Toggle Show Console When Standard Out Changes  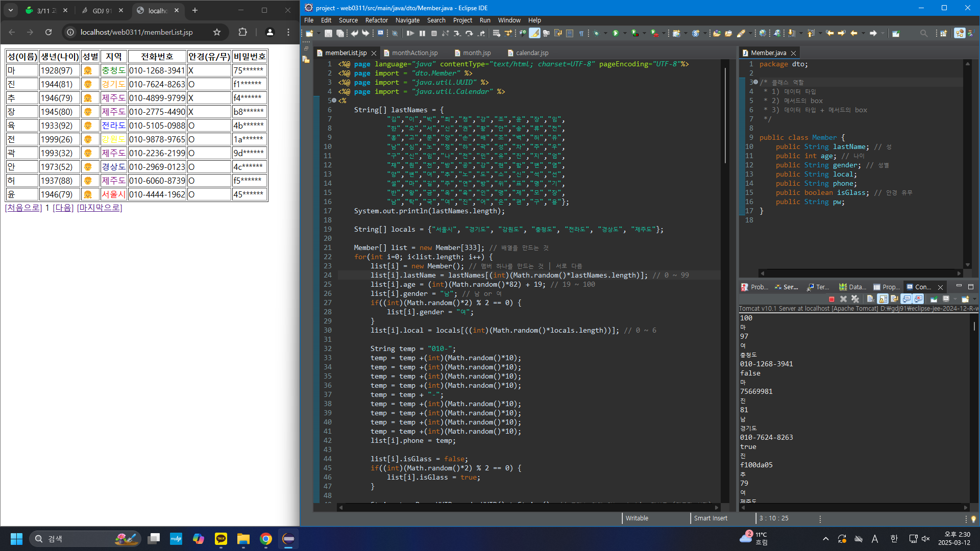pos(906,299)
